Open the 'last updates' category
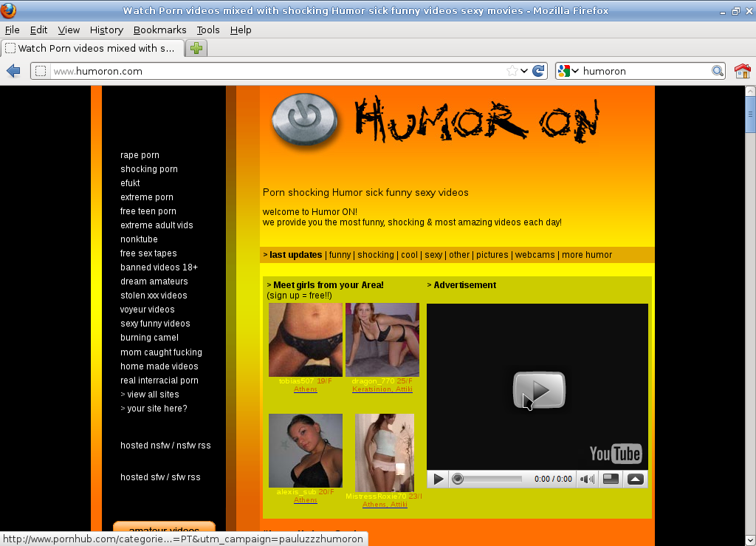Viewport: 756px width, 546px height. click(295, 255)
